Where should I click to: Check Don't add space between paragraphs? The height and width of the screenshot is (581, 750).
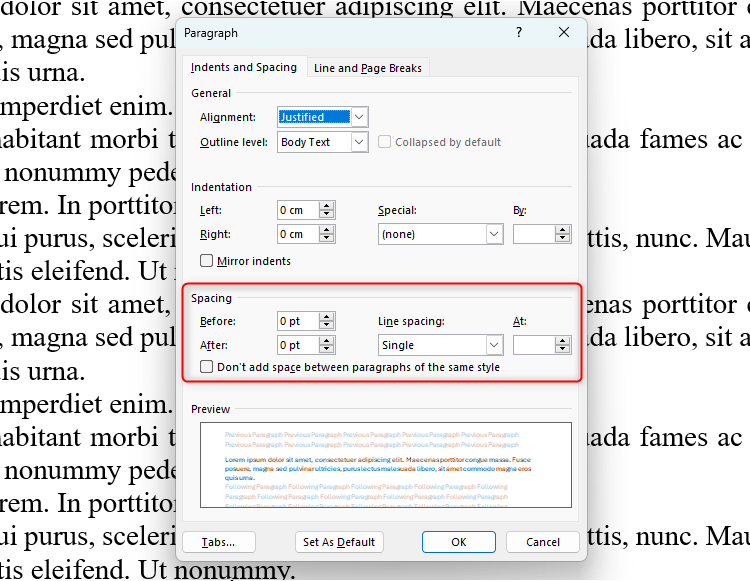point(207,367)
